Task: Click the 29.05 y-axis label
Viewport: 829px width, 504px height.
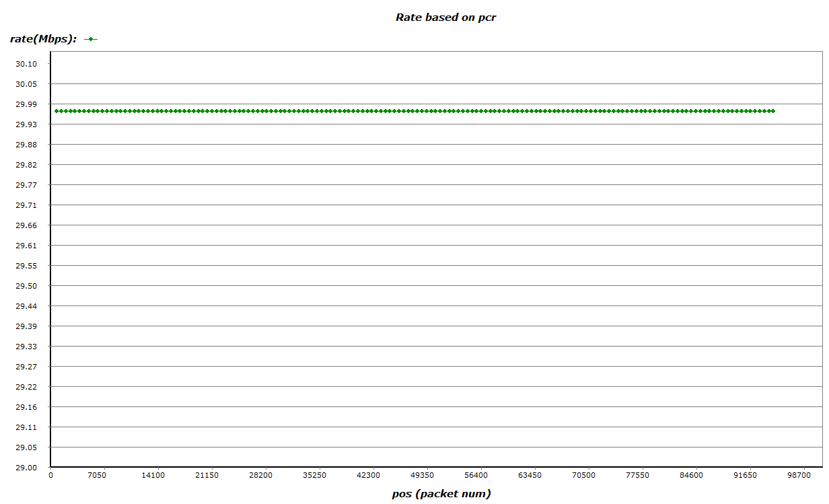Action: coord(26,447)
